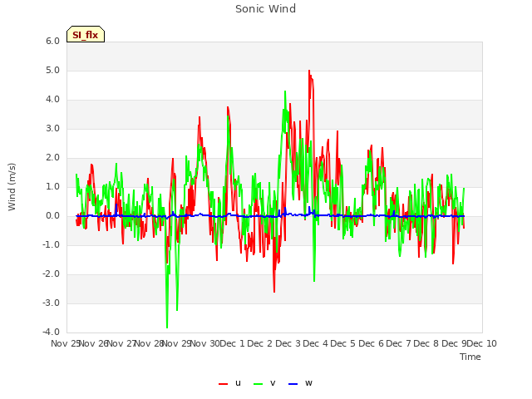Click the Dec 1 date tick label
This screenshot has width=532, height=399.
click(x=233, y=343)
